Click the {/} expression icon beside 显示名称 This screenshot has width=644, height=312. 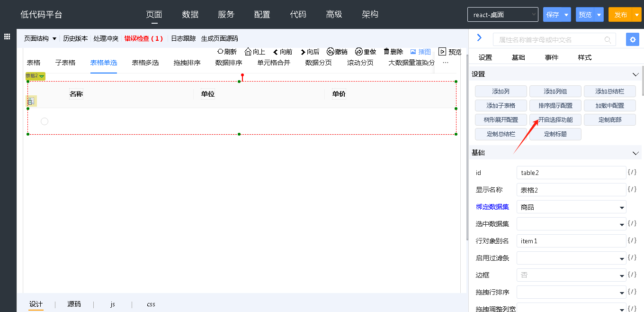(x=632, y=190)
